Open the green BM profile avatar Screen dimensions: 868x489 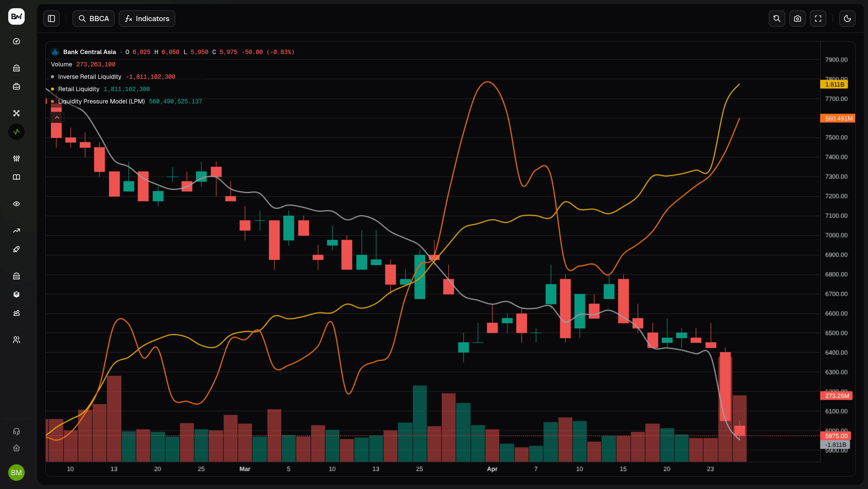16,473
